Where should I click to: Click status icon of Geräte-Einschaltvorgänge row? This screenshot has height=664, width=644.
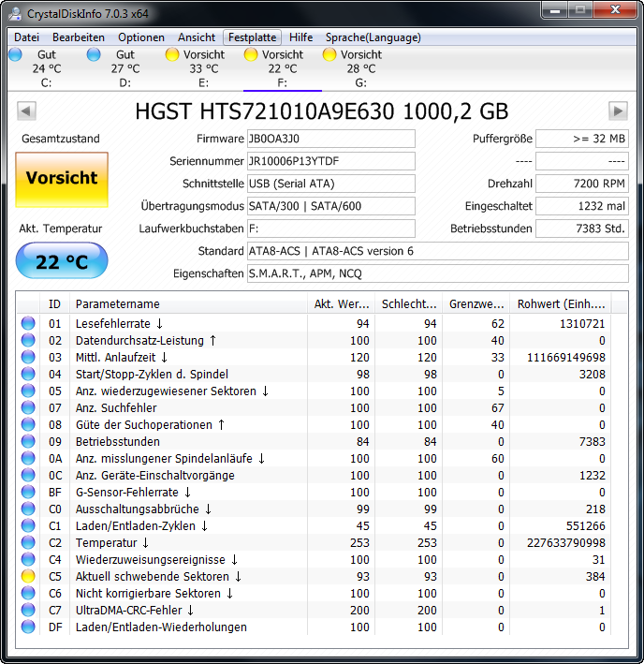click(28, 475)
